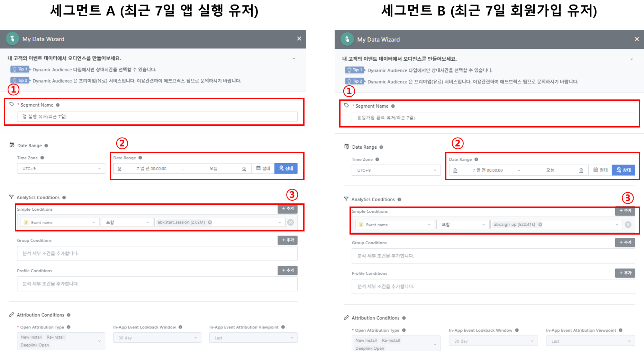Add a Group Condition in Segment A
Image resolution: width=644 pixels, height=351 pixels.
tap(288, 240)
